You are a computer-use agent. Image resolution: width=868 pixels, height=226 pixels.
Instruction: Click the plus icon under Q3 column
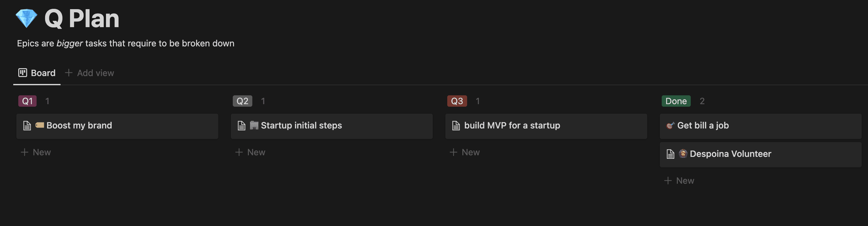point(454,152)
